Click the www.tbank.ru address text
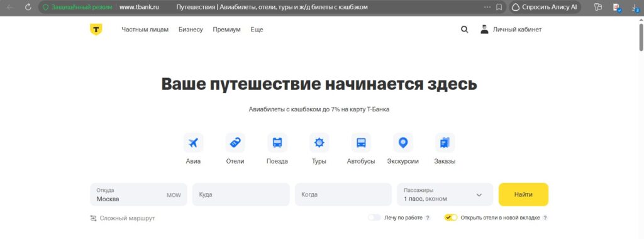 point(139,7)
